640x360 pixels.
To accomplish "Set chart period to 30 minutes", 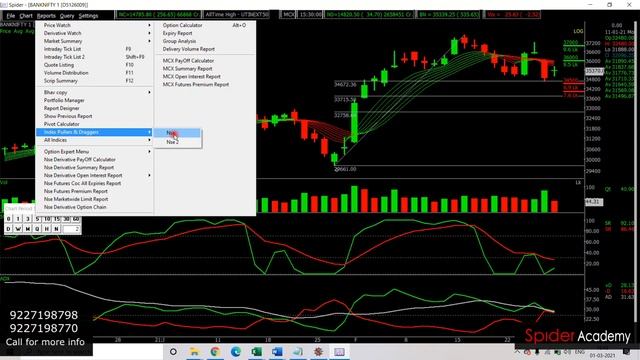I will click(66, 219).
